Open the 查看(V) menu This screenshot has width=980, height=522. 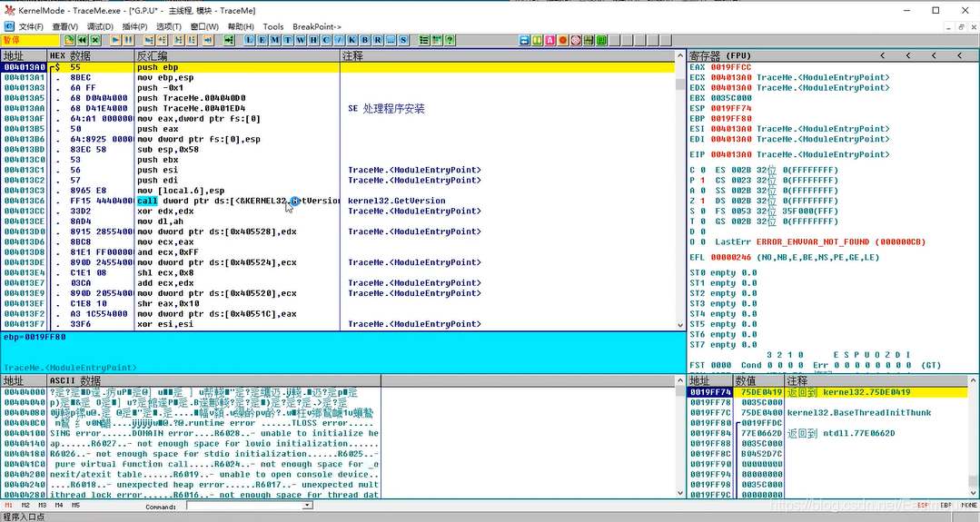click(x=65, y=26)
